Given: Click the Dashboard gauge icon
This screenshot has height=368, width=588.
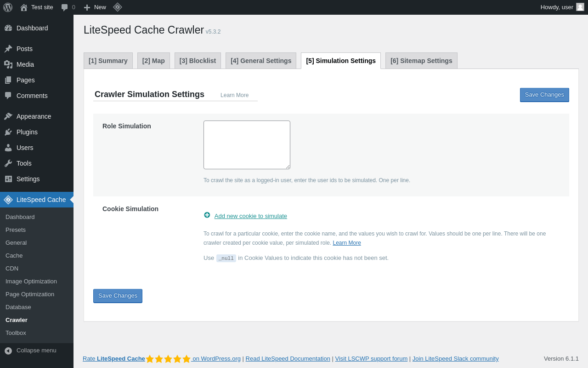Looking at the screenshot, I should pyautogui.click(x=8, y=28).
